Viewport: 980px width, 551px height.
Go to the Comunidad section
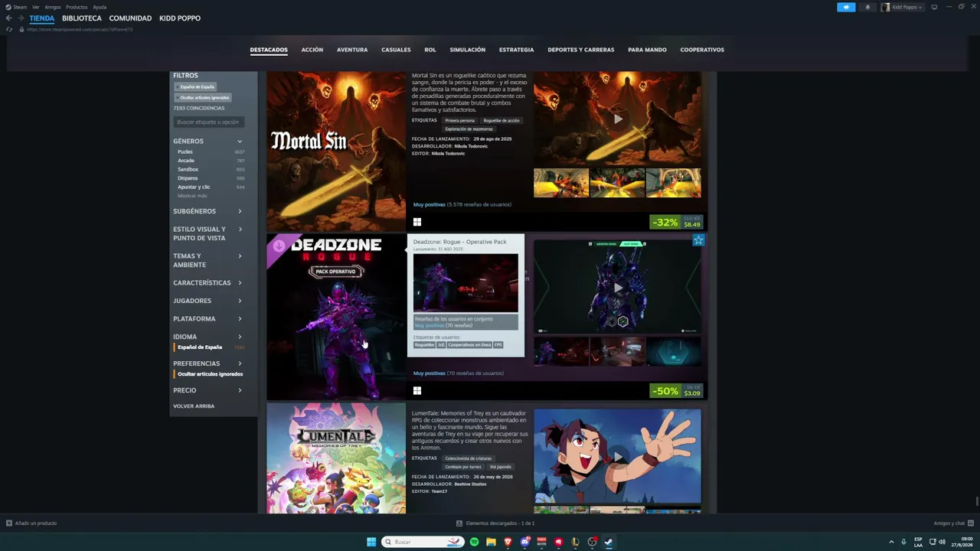[x=130, y=18]
